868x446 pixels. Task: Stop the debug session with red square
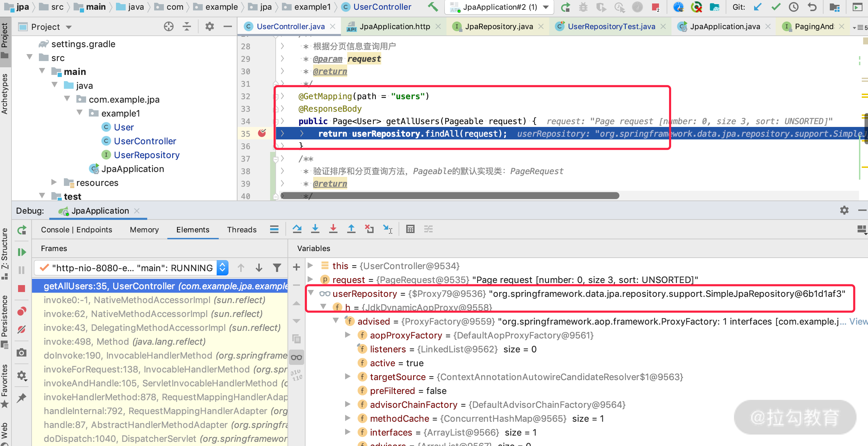pyautogui.click(x=22, y=289)
